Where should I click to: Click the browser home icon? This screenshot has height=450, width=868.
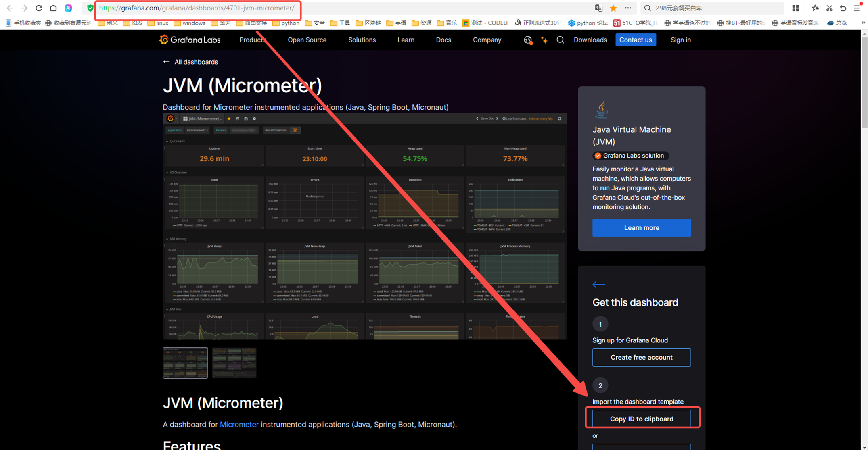pyautogui.click(x=53, y=8)
